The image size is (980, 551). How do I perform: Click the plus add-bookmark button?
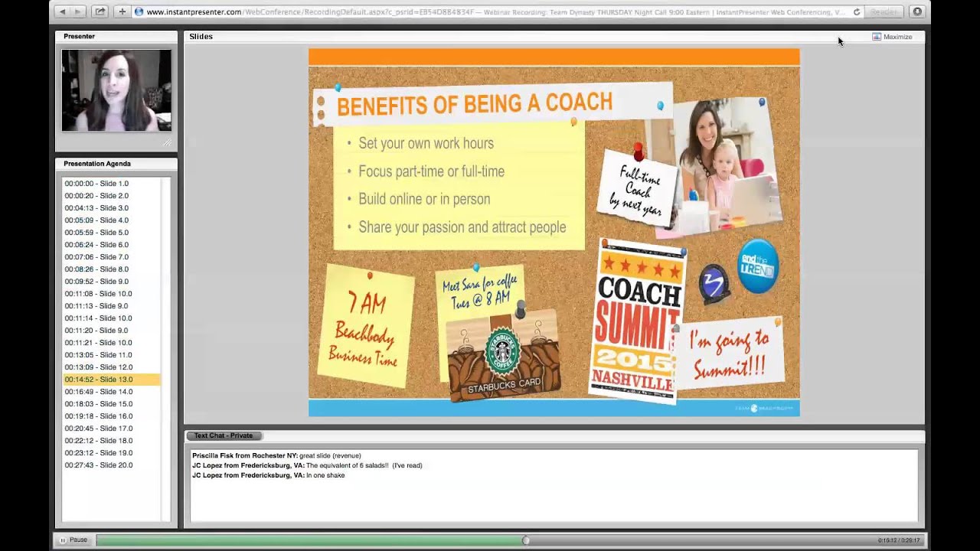122,12
